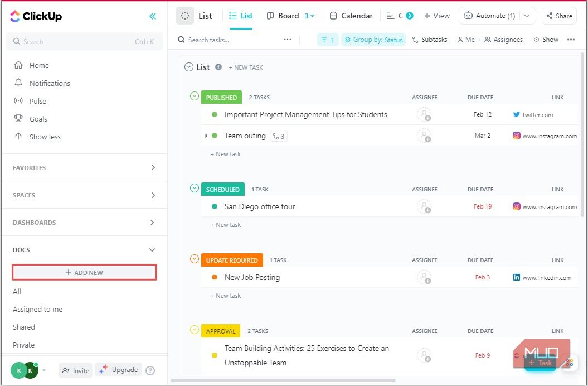Switch to the List view tab
The image size is (588, 386).
[x=241, y=16]
